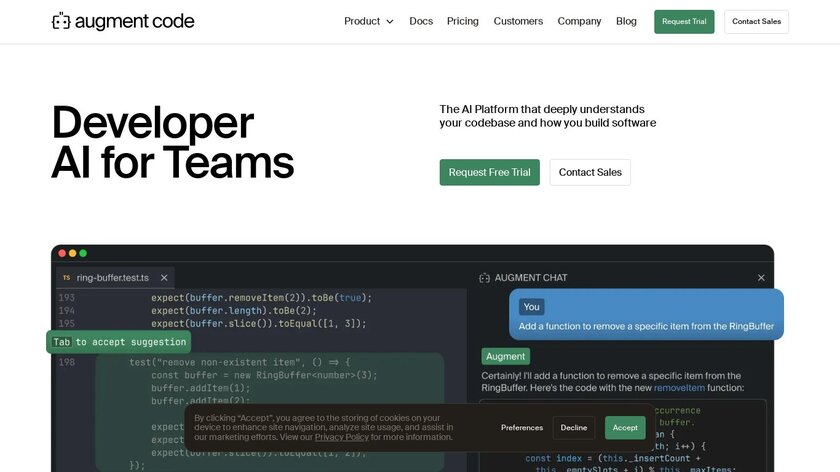Click the Augment Code logo
This screenshot has width=840, height=472.
(x=123, y=21)
